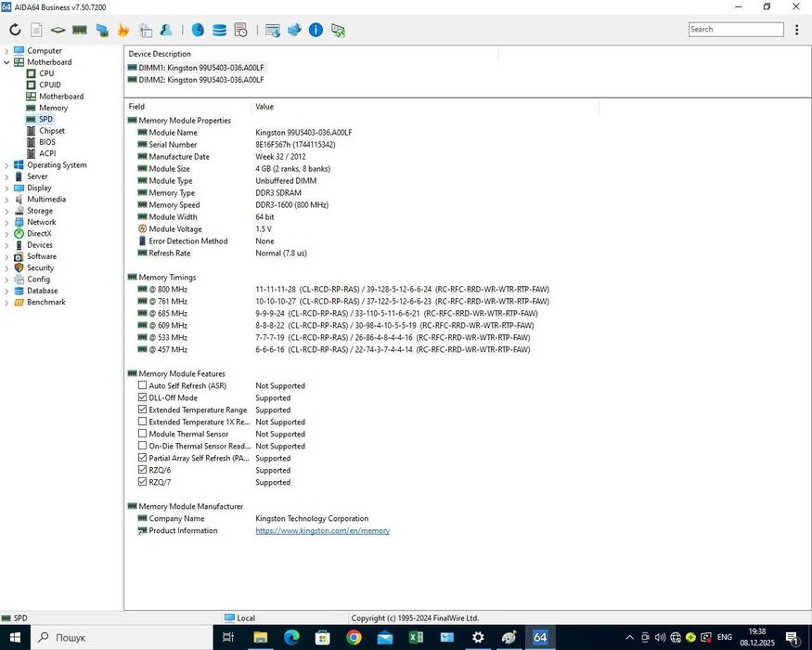Click the blue globe toolbar icon
Screen dimensions: 812x650
point(198,30)
